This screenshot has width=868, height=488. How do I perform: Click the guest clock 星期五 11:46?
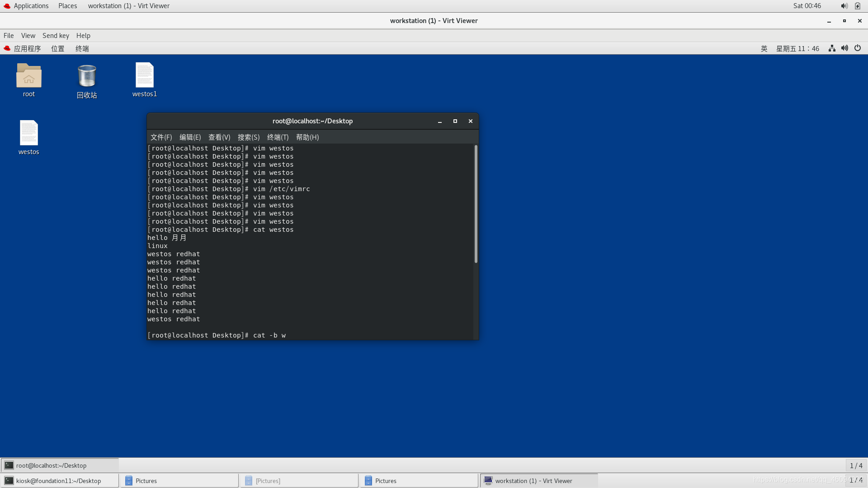[x=797, y=48]
